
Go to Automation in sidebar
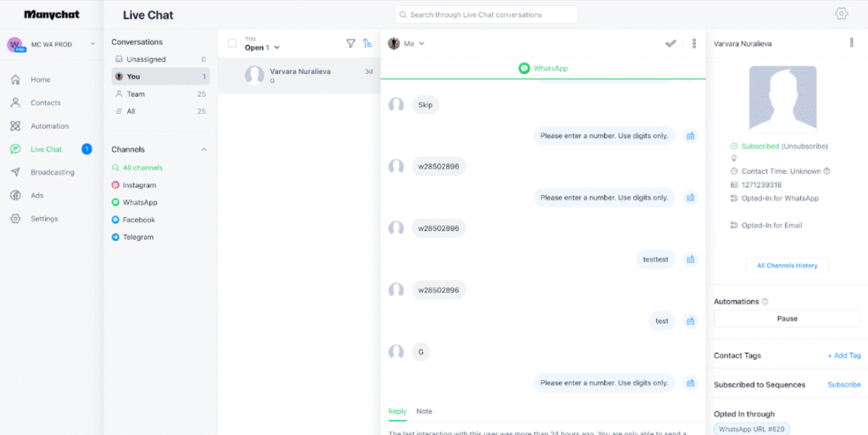tap(49, 126)
